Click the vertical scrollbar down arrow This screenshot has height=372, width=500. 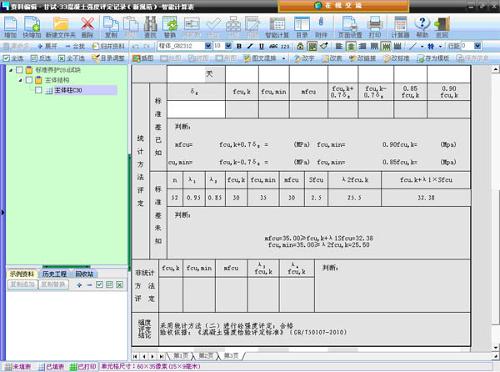[x=496, y=347]
